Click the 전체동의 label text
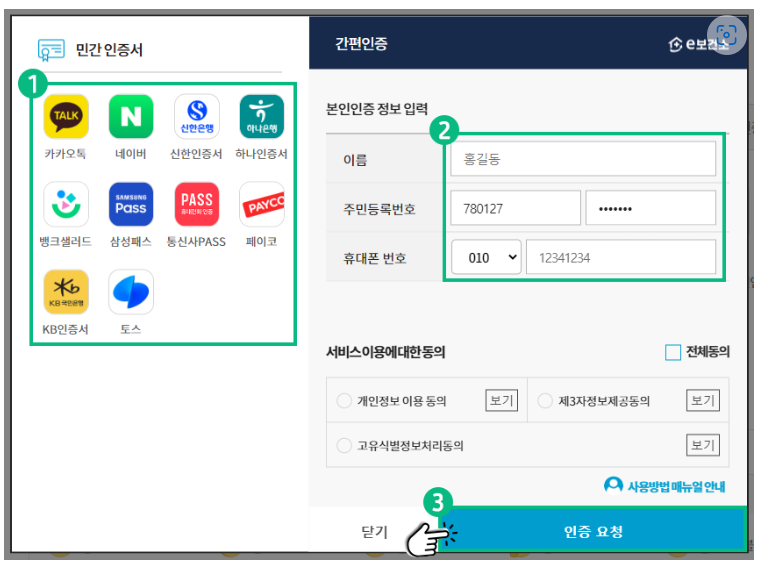The height and width of the screenshot is (577, 782). point(708,352)
